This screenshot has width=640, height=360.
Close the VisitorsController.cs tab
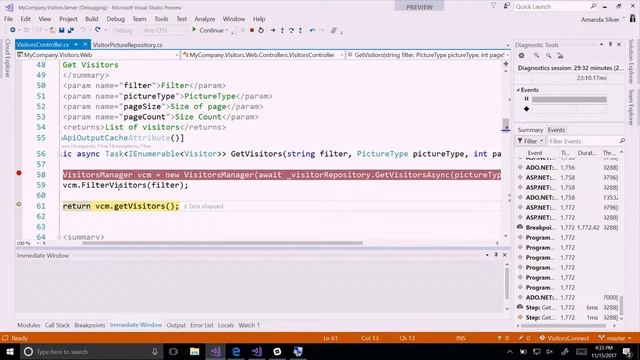pos(85,44)
